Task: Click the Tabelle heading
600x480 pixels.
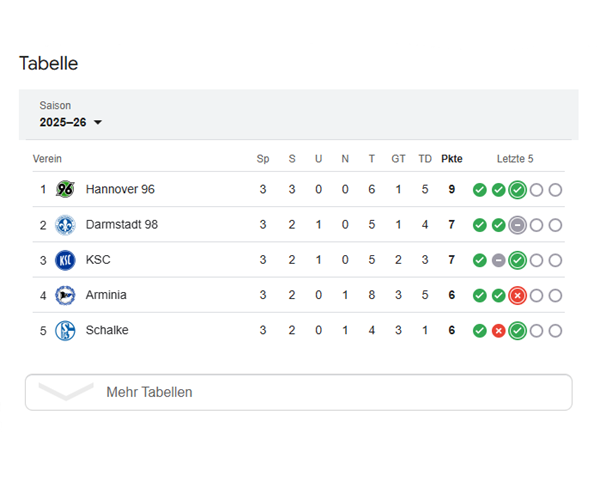Action: pos(48,64)
